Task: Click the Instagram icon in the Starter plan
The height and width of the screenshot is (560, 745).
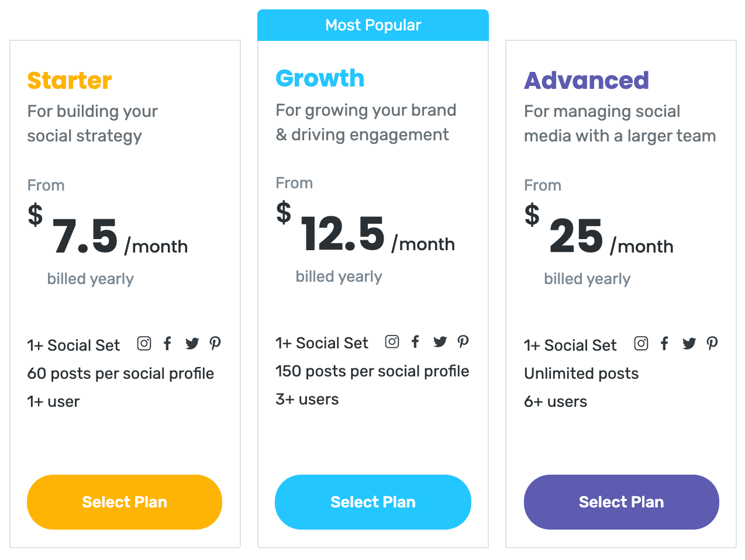Action: [144, 343]
